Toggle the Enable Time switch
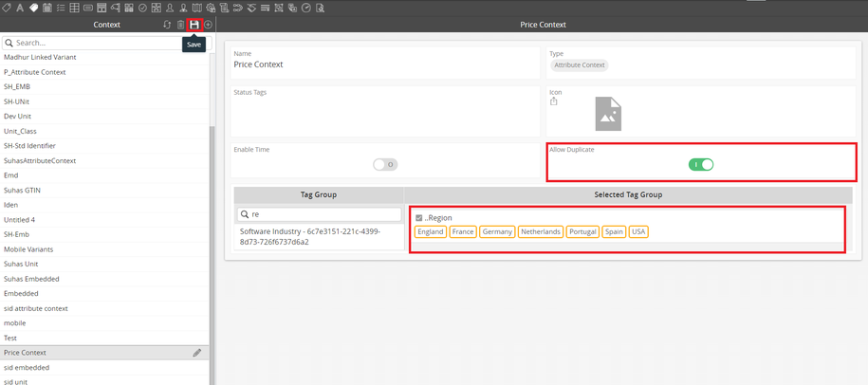Viewport: 868px width, 385px height. click(385, 164)
